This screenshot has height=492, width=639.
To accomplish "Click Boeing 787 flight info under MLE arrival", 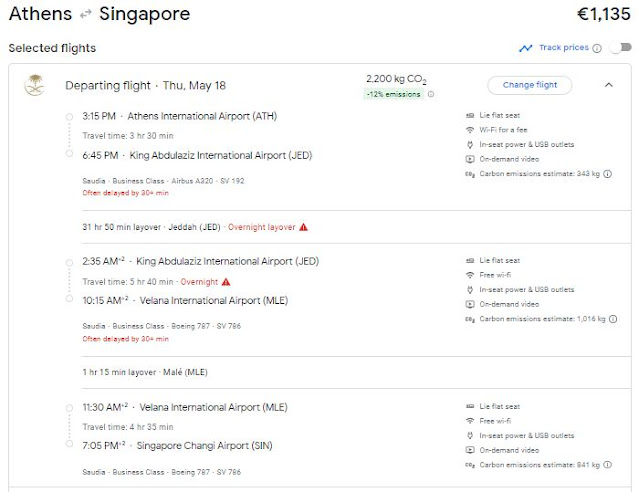I will point(162,326).
